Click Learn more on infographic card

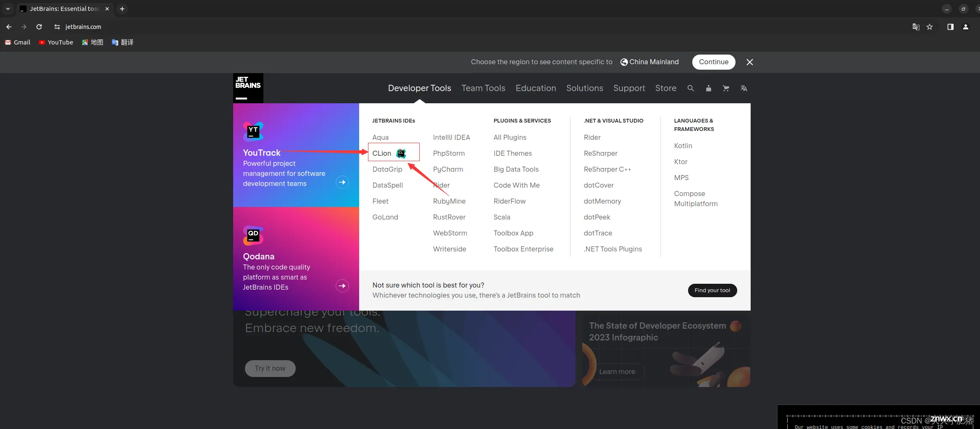pos(617,372)
